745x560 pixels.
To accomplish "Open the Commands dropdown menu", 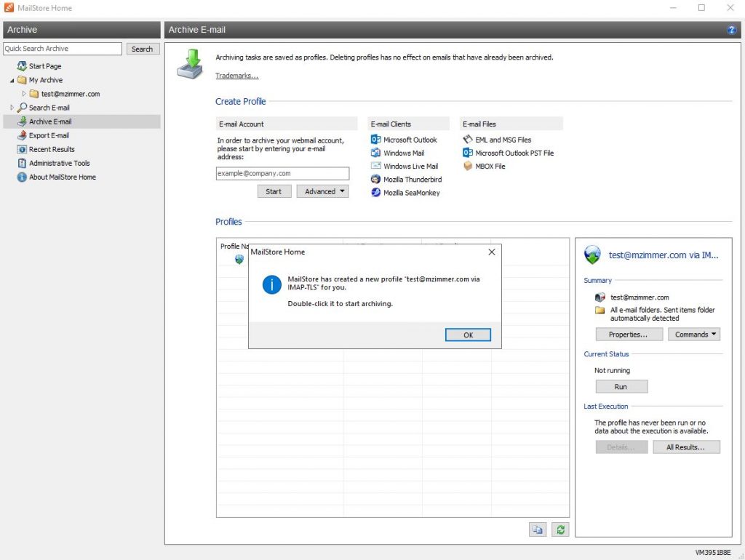I will (x=693, y=335).
